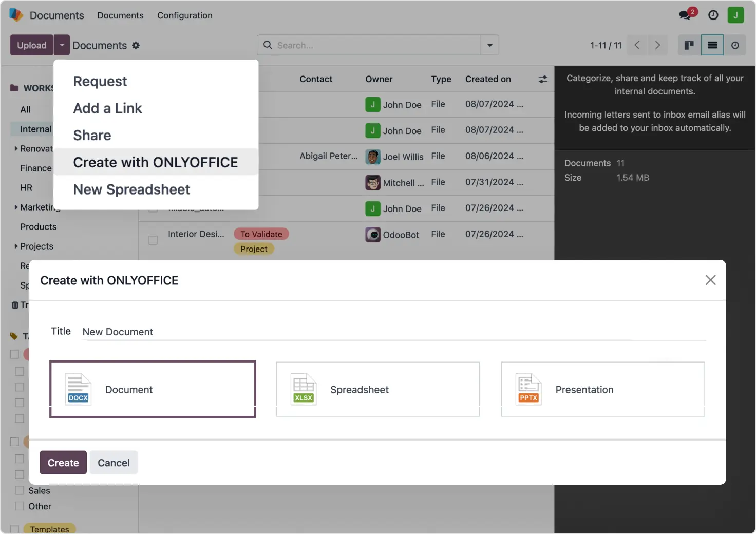Viewport: 756px width, 534px height.
Task: Close the Create with ONLYOFFICE dialog
Action: pos(710,280)
